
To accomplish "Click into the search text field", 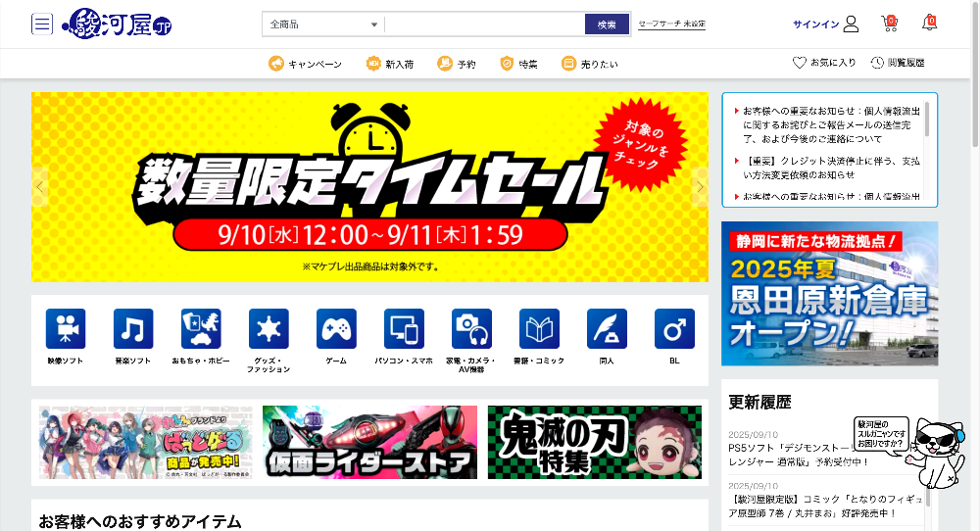I will pyautogui.click(x=484, y=24).
